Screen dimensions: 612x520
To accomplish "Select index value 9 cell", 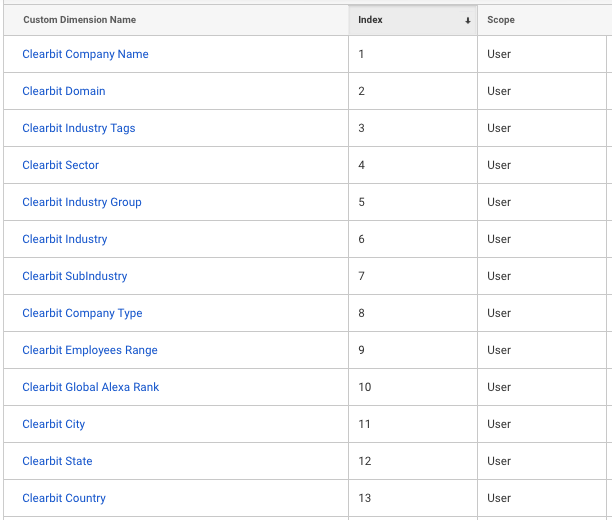I will click(413, 350).
